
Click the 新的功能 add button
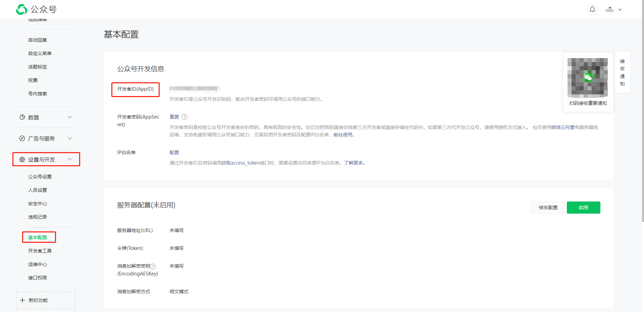(46, 300)
